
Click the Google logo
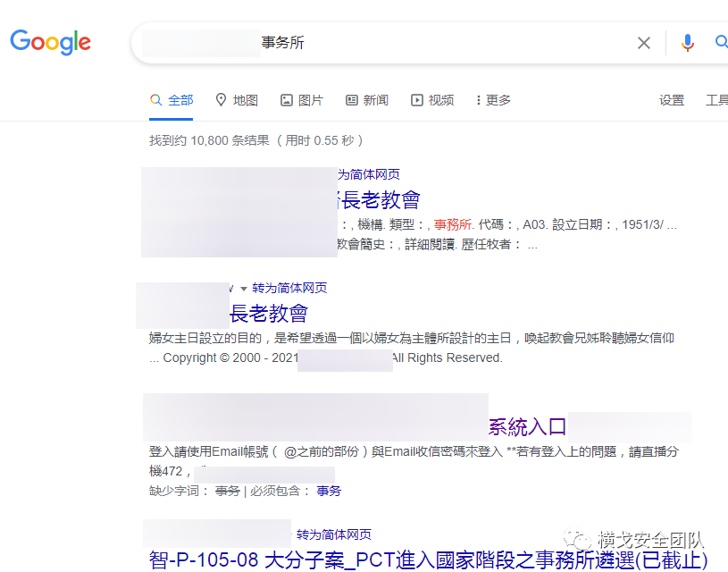pos(50,42)
